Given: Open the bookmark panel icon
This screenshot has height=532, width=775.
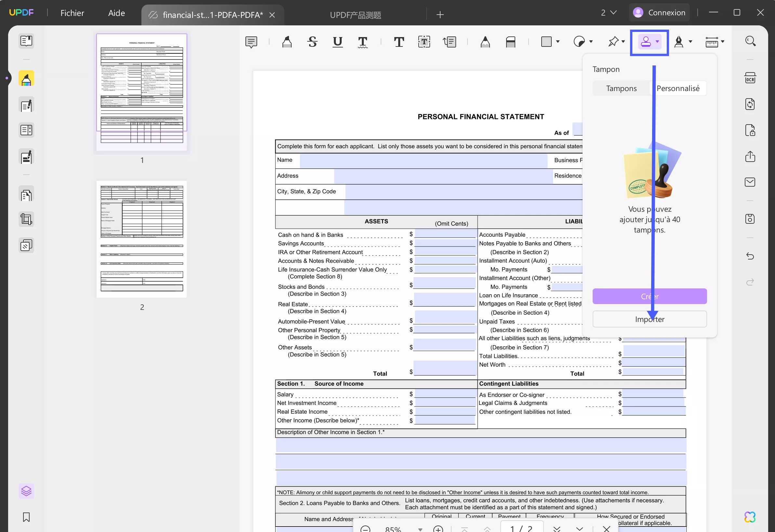Looking at the screenshot, I should (x=26, y=517).
